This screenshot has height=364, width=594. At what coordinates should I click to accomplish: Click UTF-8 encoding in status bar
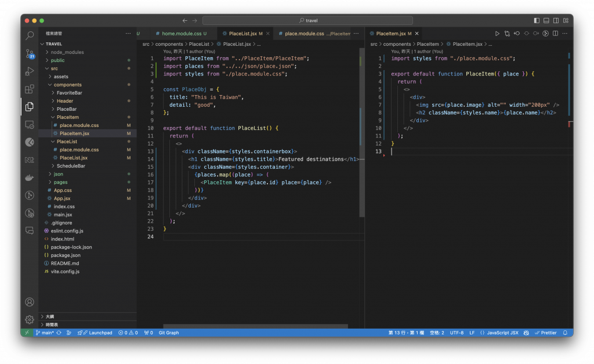point(457,333)
